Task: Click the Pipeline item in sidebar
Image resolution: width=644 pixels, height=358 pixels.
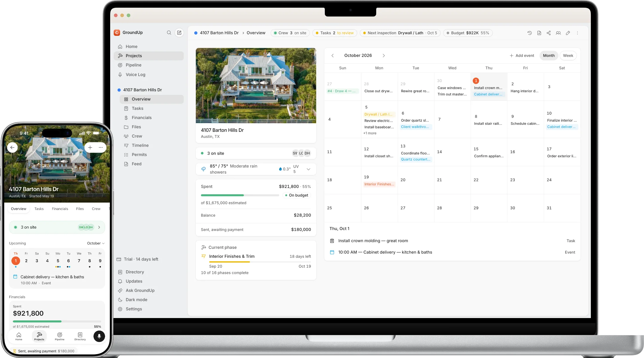Action: [149, 65]
